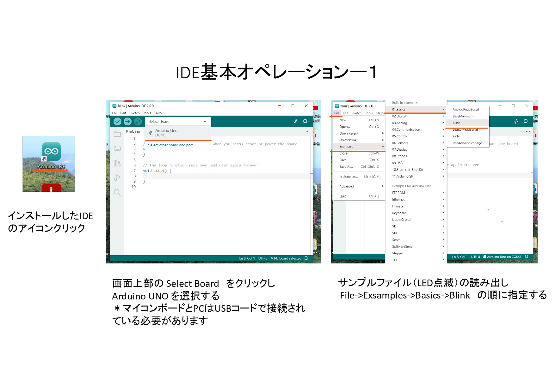This screenshot has height=392, width=555.
Task: Open the Sketchbook folder sidebar icon
Action: point(117,134)
